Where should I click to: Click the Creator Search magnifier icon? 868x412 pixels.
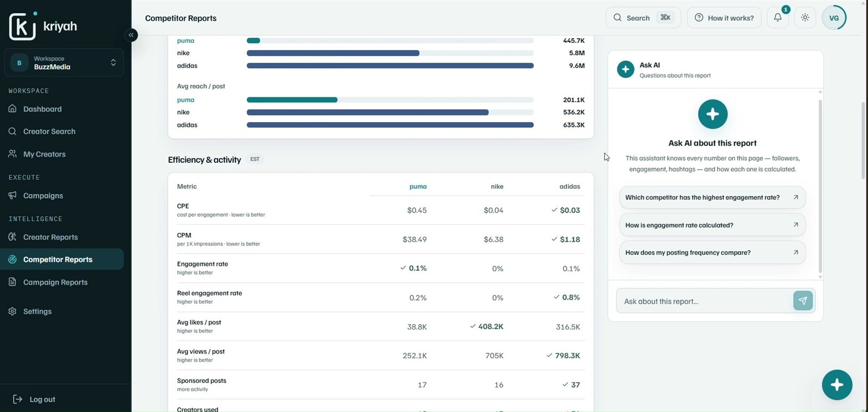coord(12,131)
